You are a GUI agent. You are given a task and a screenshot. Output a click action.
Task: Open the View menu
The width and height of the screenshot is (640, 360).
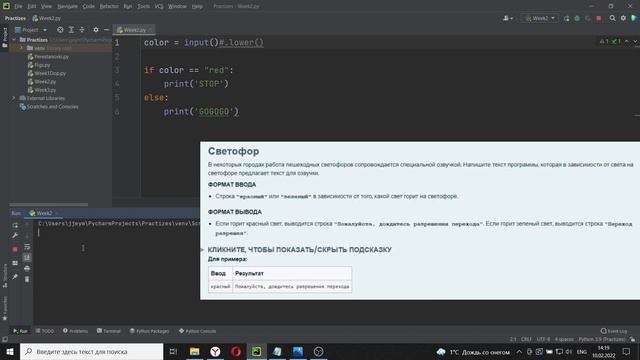(x=46, y=6)
